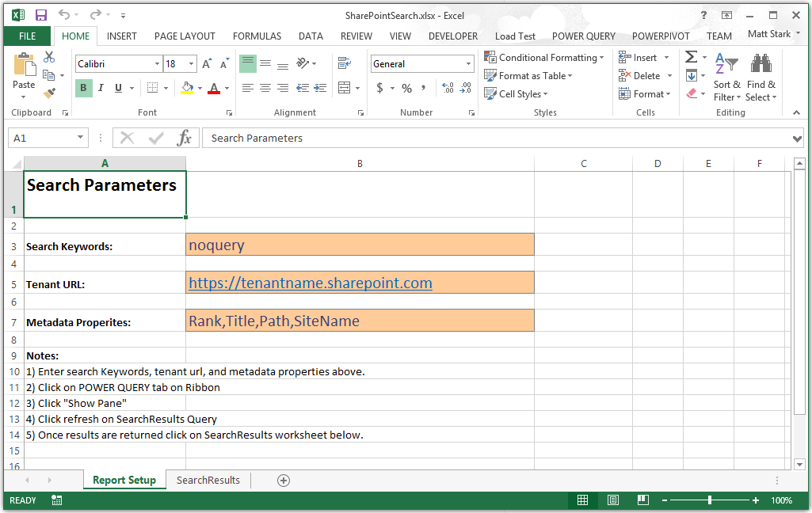The width and height of the screenshot is (812, 513).
Task: Click the Save icon in Quick Access Toolbar
Action: pyautogui.click(x=40, y=15)
